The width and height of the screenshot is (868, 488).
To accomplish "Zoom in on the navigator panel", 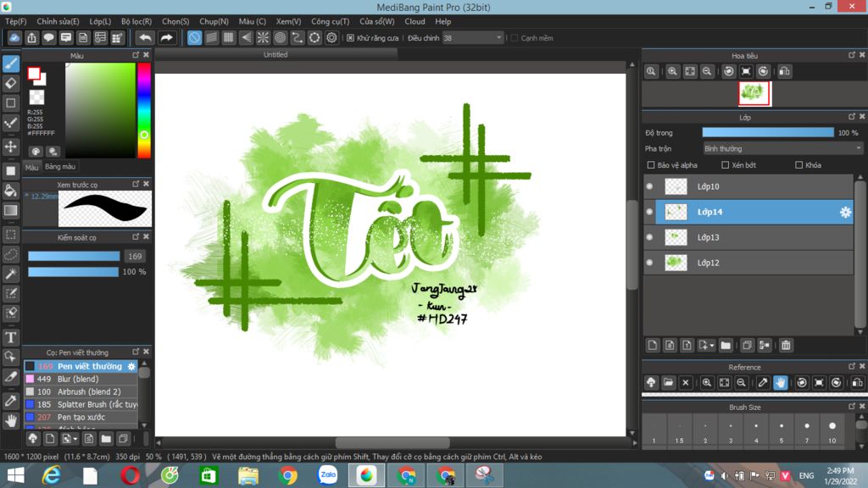I will click(x=672, y=71).
